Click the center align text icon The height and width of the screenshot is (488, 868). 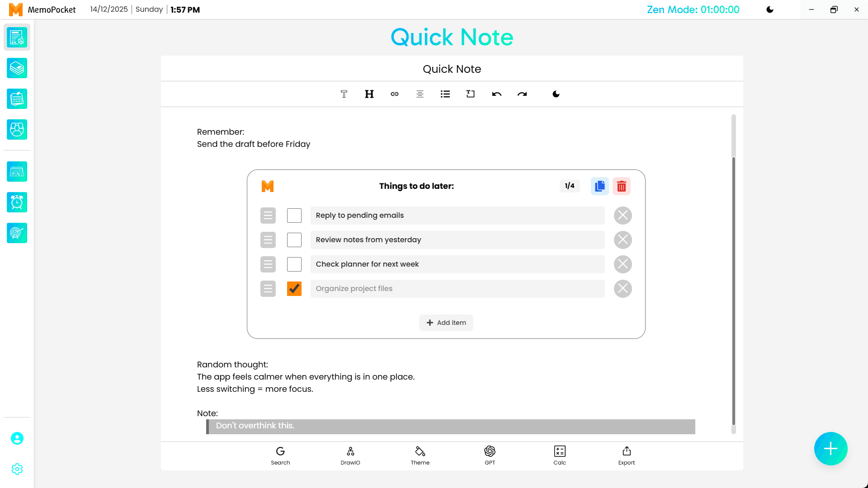[x=420, y=94]
